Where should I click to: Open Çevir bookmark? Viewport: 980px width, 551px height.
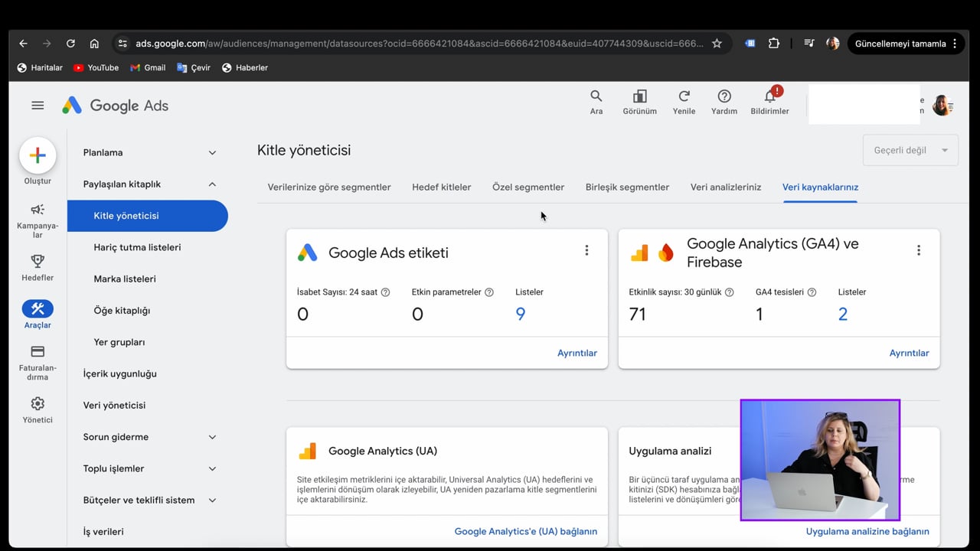click(193, 67)
